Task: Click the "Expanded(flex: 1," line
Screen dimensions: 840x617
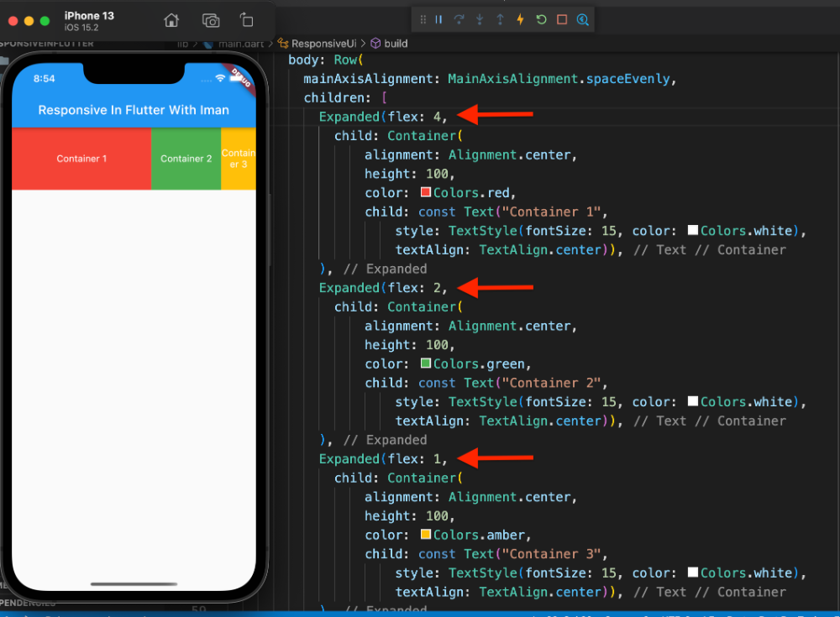Action: tap(383, 458)
